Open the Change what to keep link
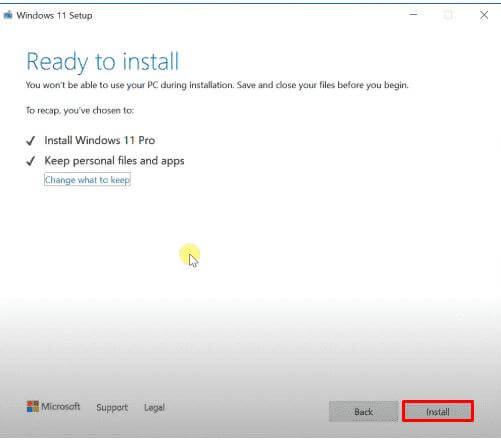Screen dimensions: 501x440 87,180
